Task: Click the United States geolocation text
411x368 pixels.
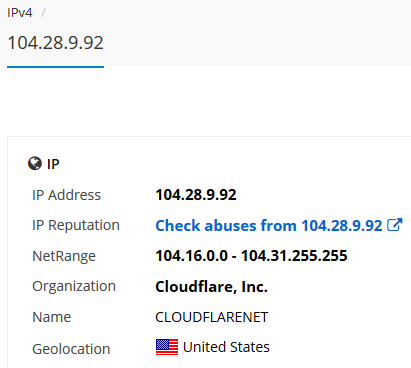Action: [x=226, y=347]
